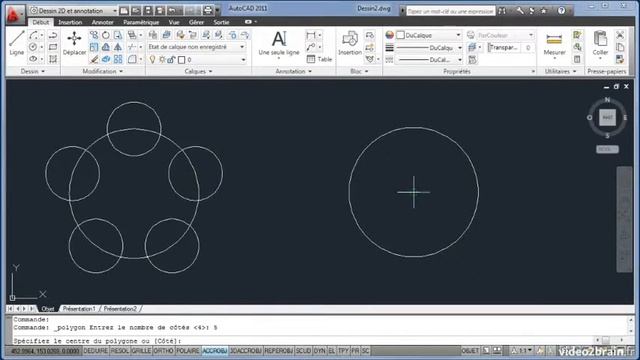The height and width of the screenshot is (360, 640).
Task: Toggle RESOL snap mode
Action: tap(120, 351)
